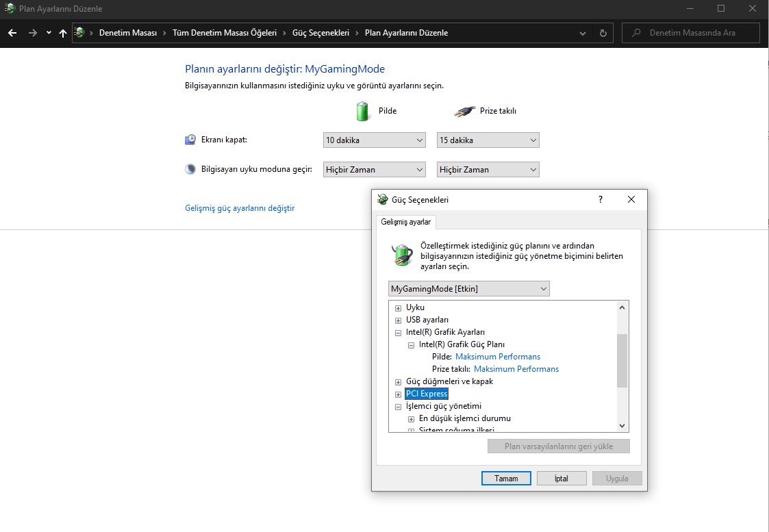This screenshot has height=532, width=769.
Task: Click the refresh icon in address bar
Action: click(603, 33)
